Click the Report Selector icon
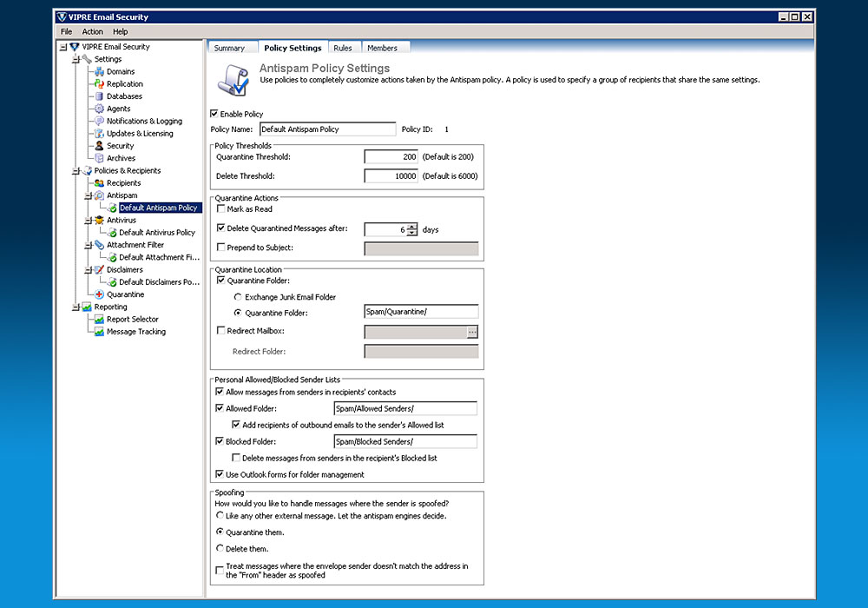 (99, 320)
